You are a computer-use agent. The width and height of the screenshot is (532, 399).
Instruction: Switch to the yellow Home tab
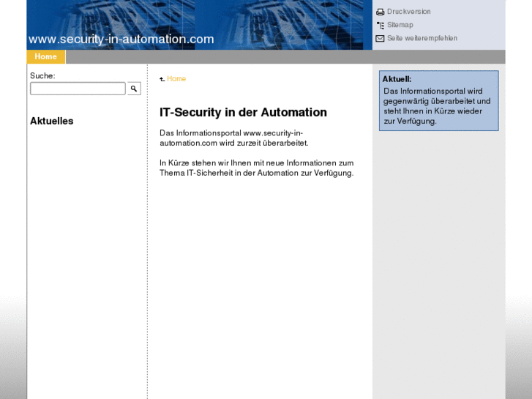click(x=45, y=56)
